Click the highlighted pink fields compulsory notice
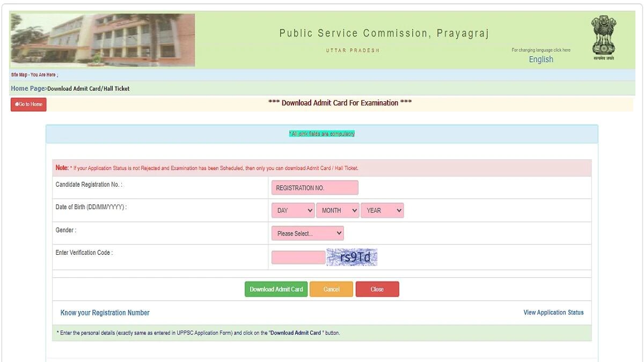The image size is (644, 362). pyautogui.click(x=321, y=133)
